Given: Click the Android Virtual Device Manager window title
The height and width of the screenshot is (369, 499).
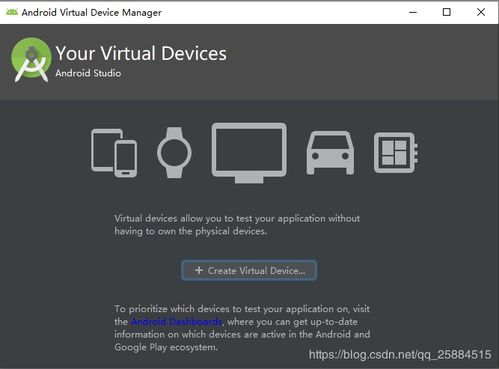Looking at the screenshot, I should 92,13.
